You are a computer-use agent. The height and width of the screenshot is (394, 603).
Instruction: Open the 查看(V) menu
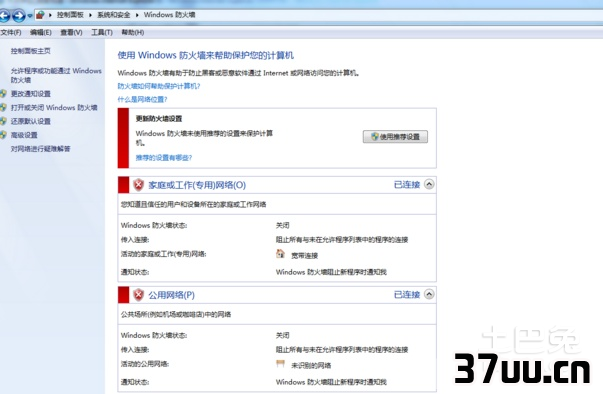(71, 33)
